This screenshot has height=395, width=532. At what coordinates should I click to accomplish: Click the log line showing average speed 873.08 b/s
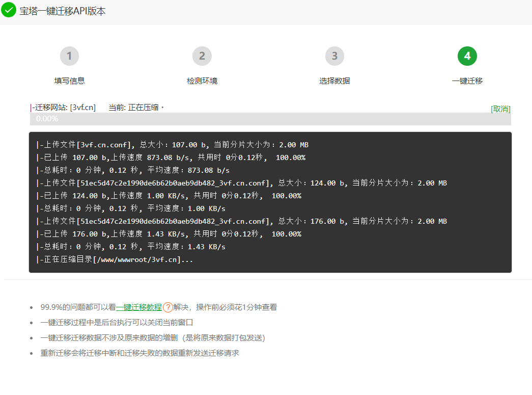pos(132,170)
